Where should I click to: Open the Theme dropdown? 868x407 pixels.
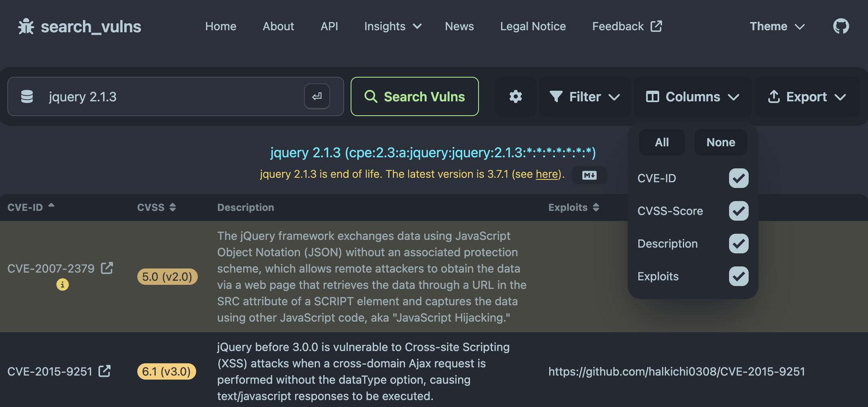tap(777, 27)
